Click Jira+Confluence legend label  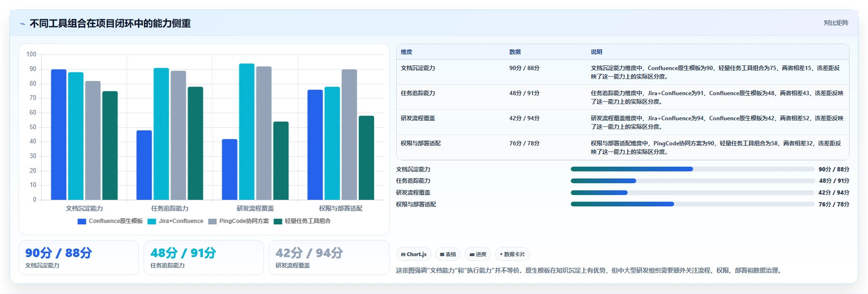click(181, 221)
